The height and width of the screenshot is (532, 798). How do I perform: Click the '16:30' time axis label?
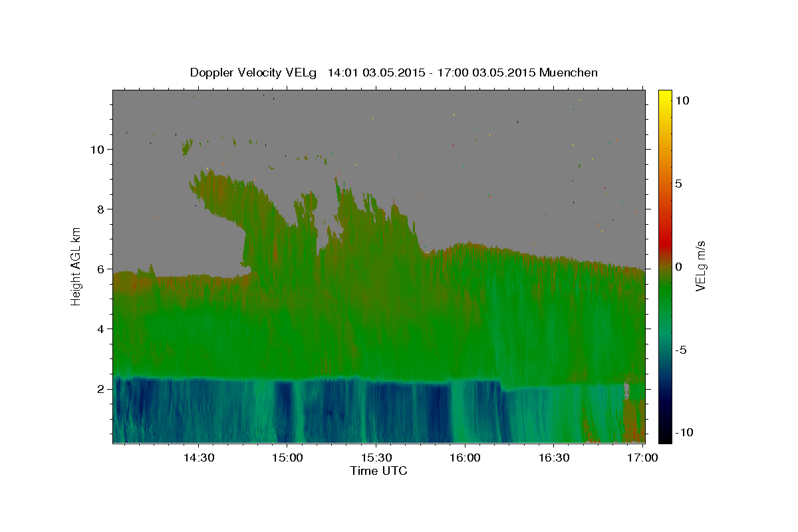pyautogui.click(x=553, y=458)
